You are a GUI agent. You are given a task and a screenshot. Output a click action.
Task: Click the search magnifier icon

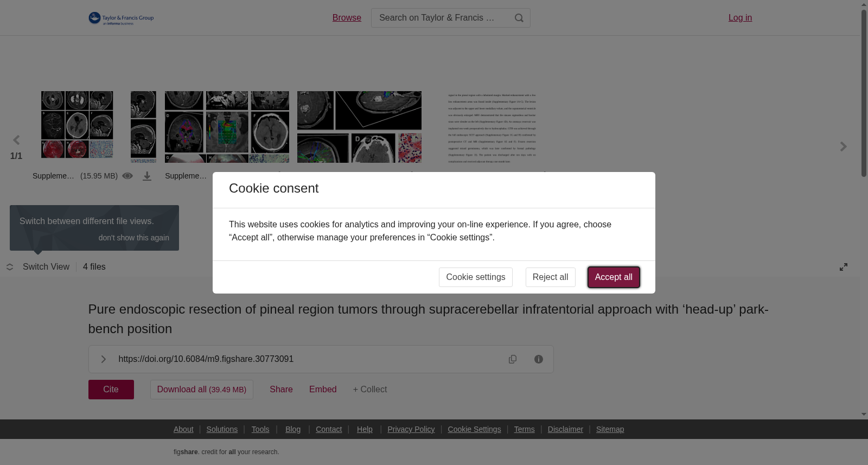[x=519, y=18]
